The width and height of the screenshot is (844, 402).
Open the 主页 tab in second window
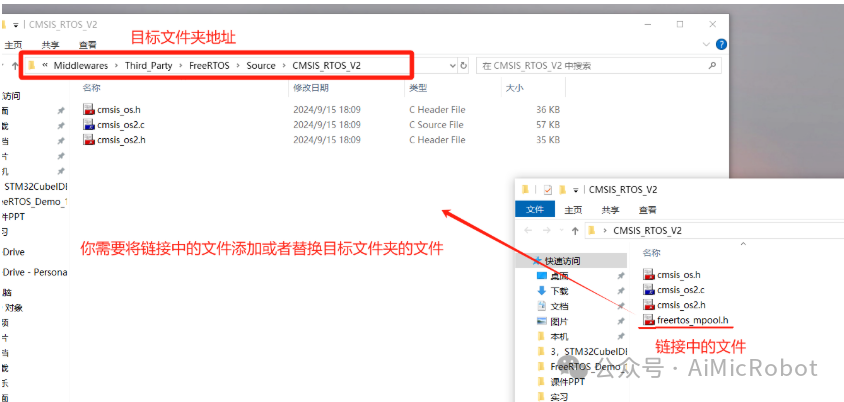573,209
